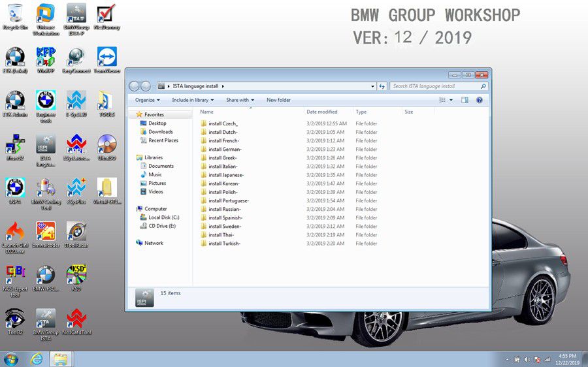The height and width of the screenshot is (367, 588).
Task: Launch EasyConnect from the desktop
Action: click(76, 60)
